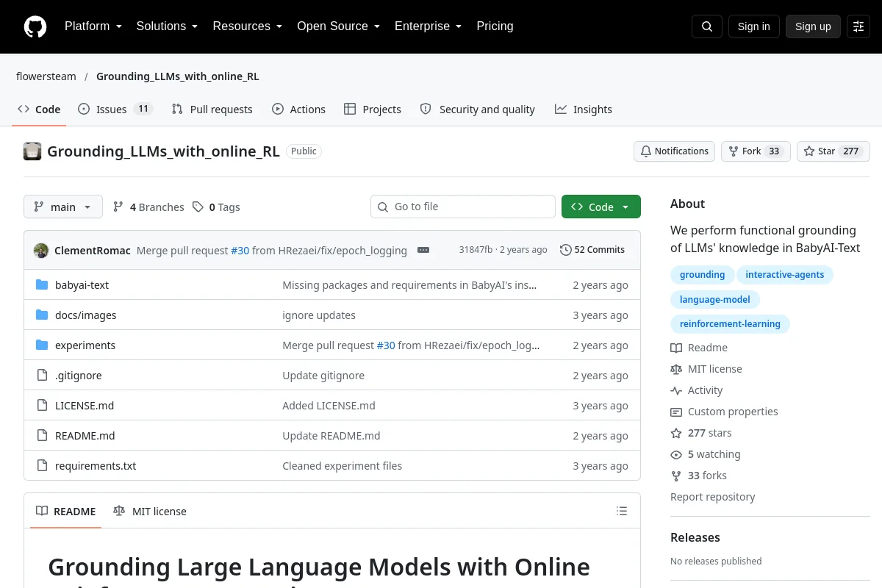View 4 Branches
The width and height of the screenshot is (882, 588).
148,207
